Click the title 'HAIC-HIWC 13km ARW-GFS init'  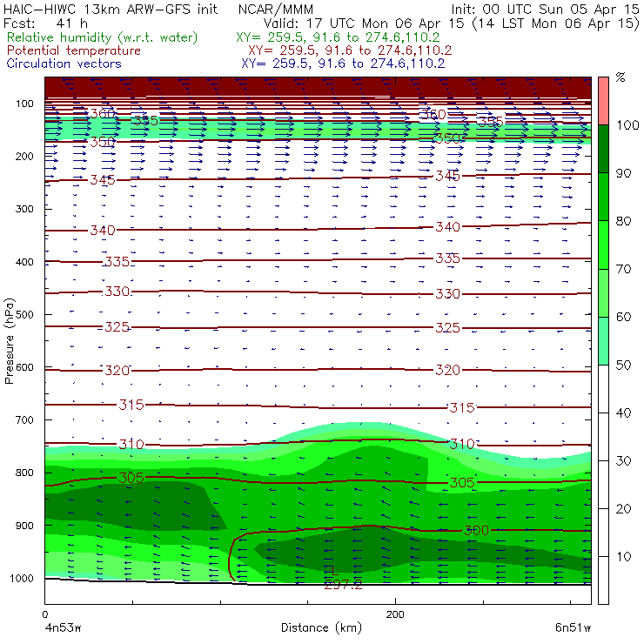[110, 10]
